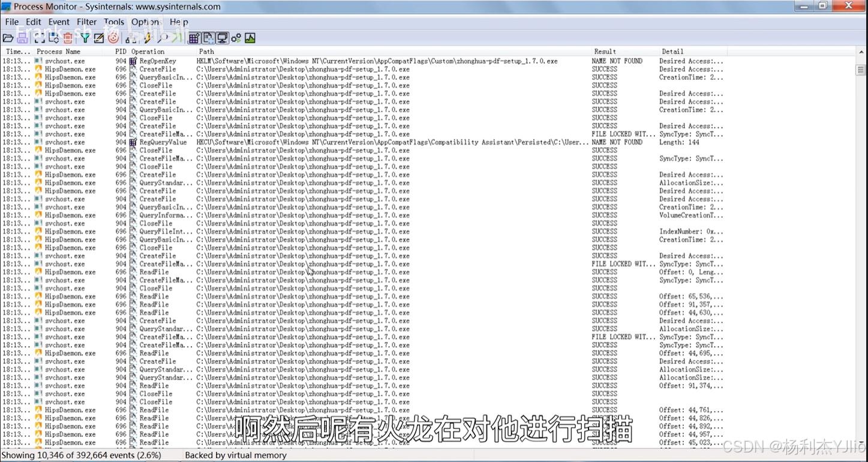Click the 'Offset: 44,761,...' detail cell

pos(691,410)
